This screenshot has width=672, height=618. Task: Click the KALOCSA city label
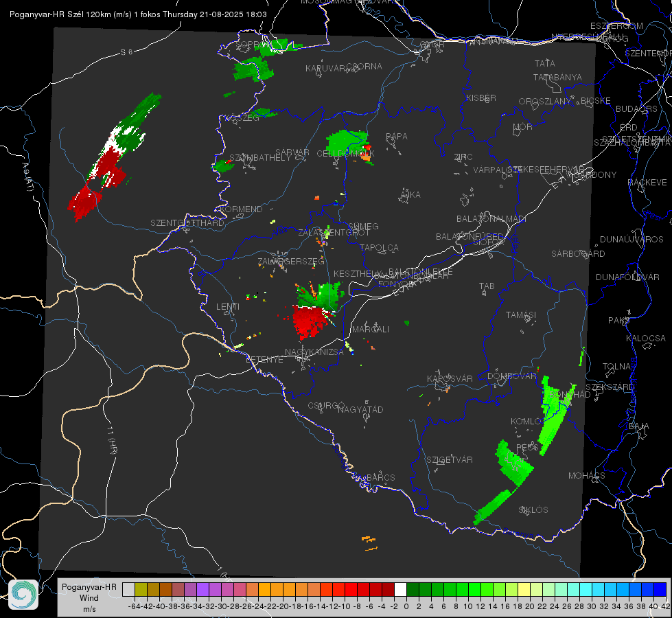(645, 339)
